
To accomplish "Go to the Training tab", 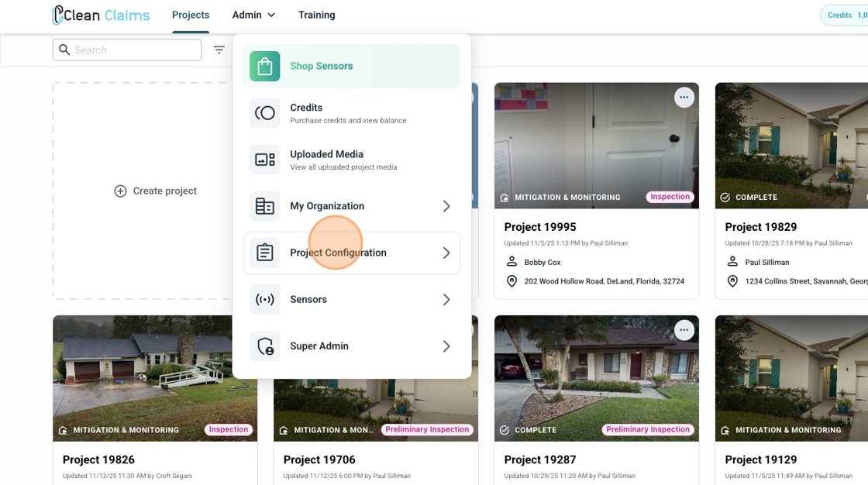I will (x=317, y=15).
